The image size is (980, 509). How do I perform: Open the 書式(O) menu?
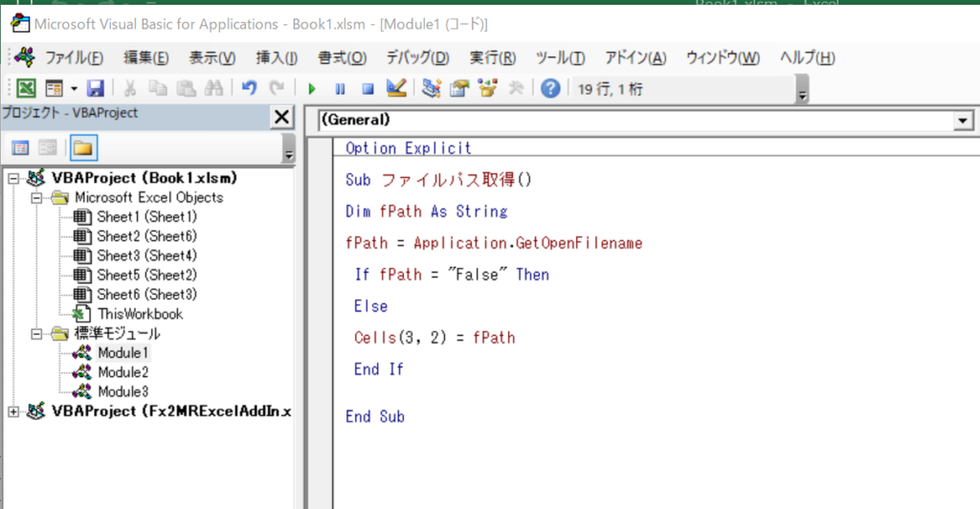pos(342,58)
